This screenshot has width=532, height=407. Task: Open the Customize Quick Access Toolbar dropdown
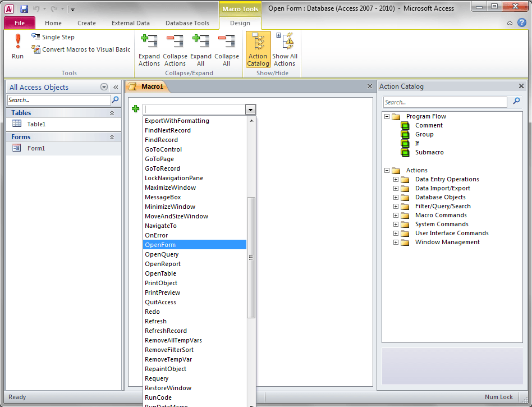(72, 9)
